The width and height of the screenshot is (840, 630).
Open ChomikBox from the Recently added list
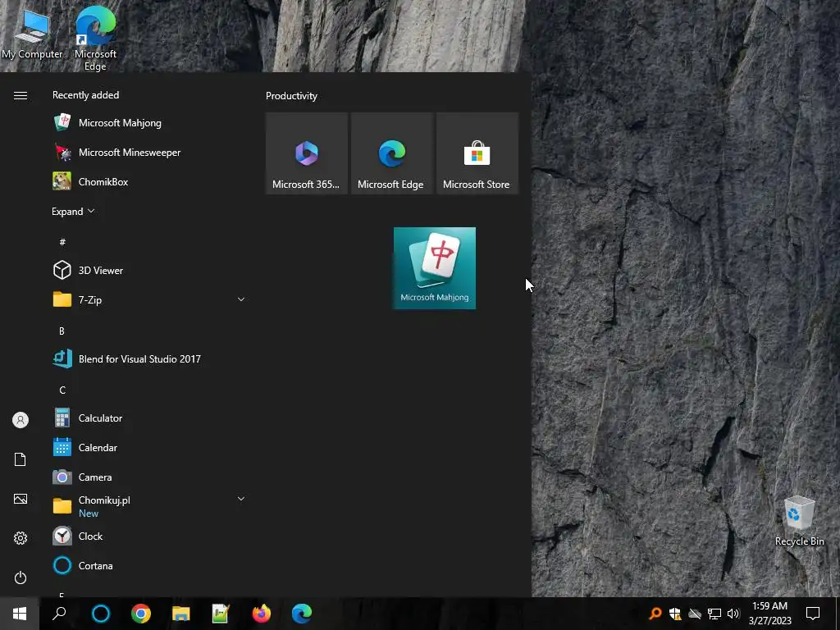pos(150,181)
